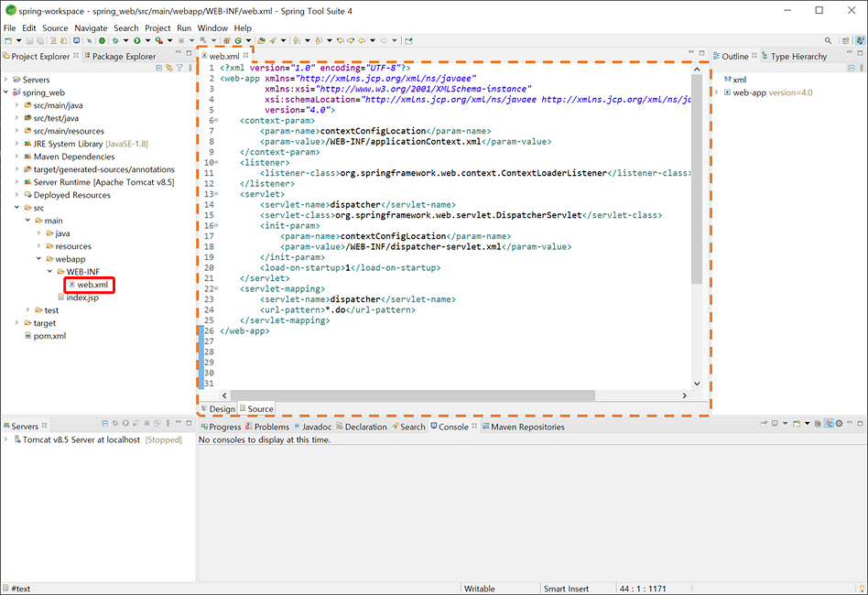Start the server from Servers view toolbar
The width and height of the screenshot is (868, 595).
click(x=125, y=423)
